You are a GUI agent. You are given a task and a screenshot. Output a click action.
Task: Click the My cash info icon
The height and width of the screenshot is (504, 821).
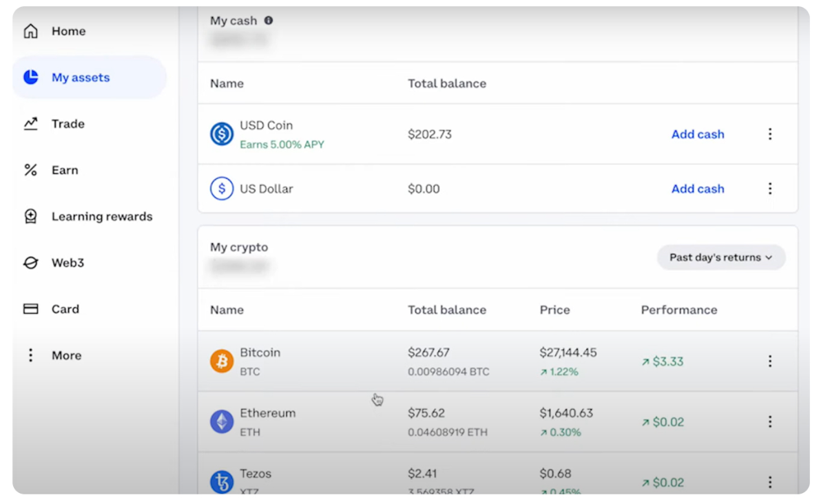pos(269,21)
